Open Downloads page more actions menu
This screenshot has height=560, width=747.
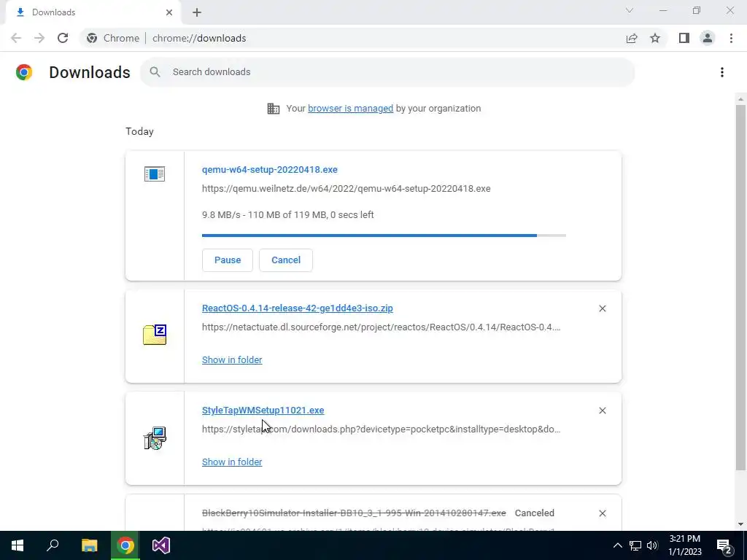click(721, 72)
